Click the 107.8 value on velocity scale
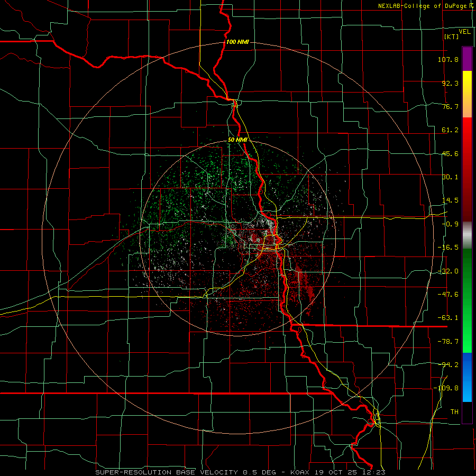This screenshot has width=476, height=476. [x=448, y=59]
